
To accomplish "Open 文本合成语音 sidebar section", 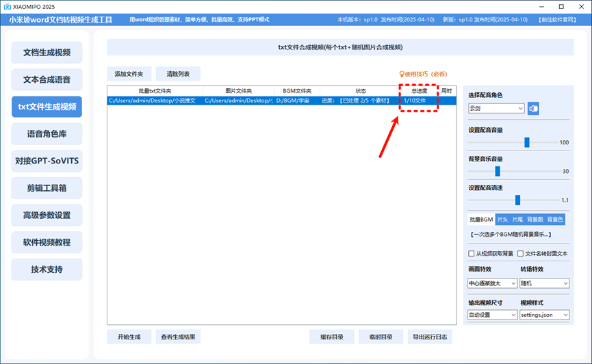I will [x=47, y=79].
